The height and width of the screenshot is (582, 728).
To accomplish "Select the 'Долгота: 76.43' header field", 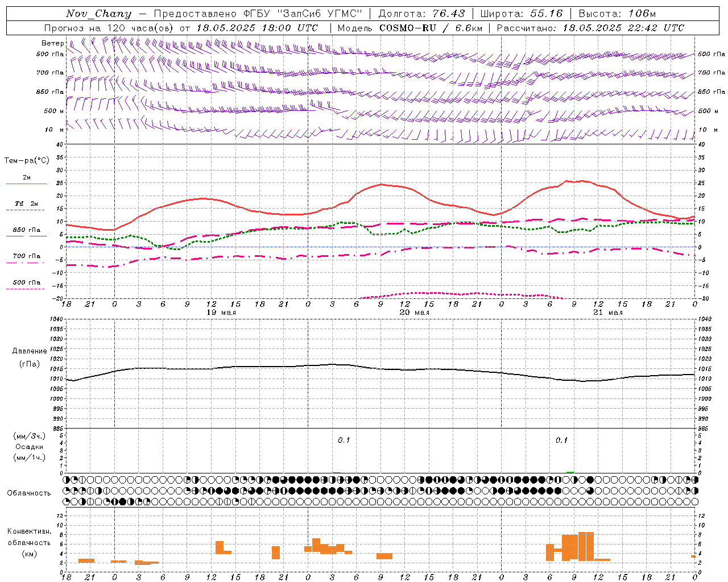I will click(x=421, y=14).
